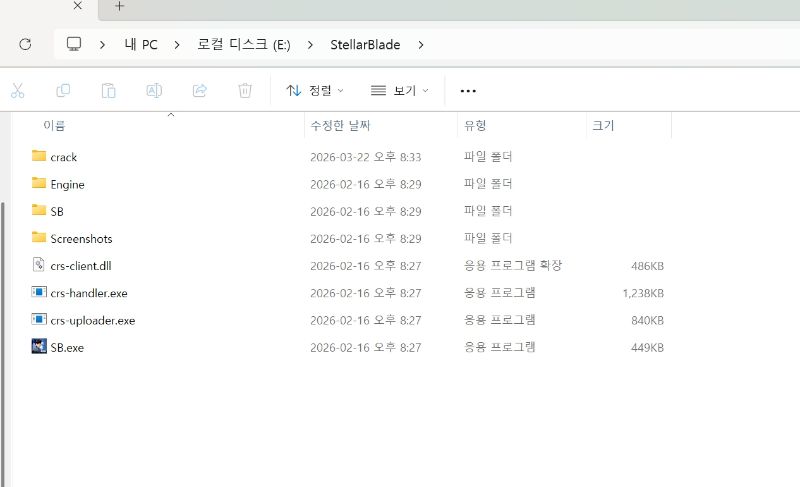This screenshot has height=487, width=800.
Task: Click the Delete trash can icon
Action: pyautogui.click(x=245, y=90)
